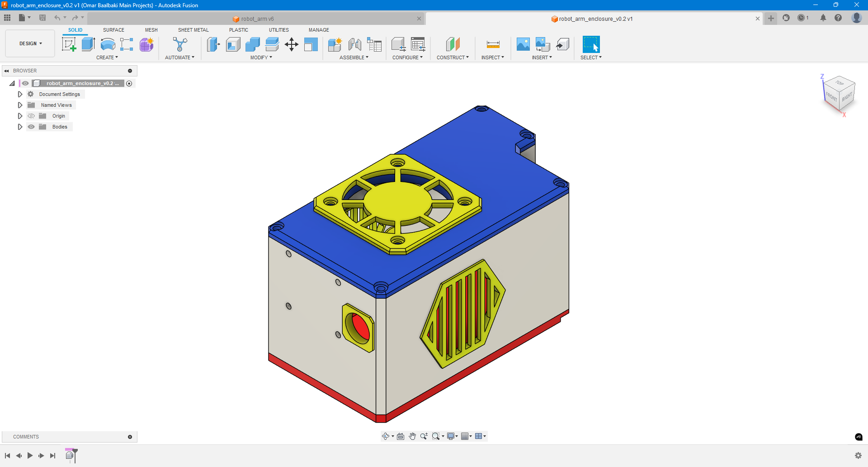The height and width of the screenshot is (467, 868).
Task: Select the Shell tool
Action: tap(233, 44)
